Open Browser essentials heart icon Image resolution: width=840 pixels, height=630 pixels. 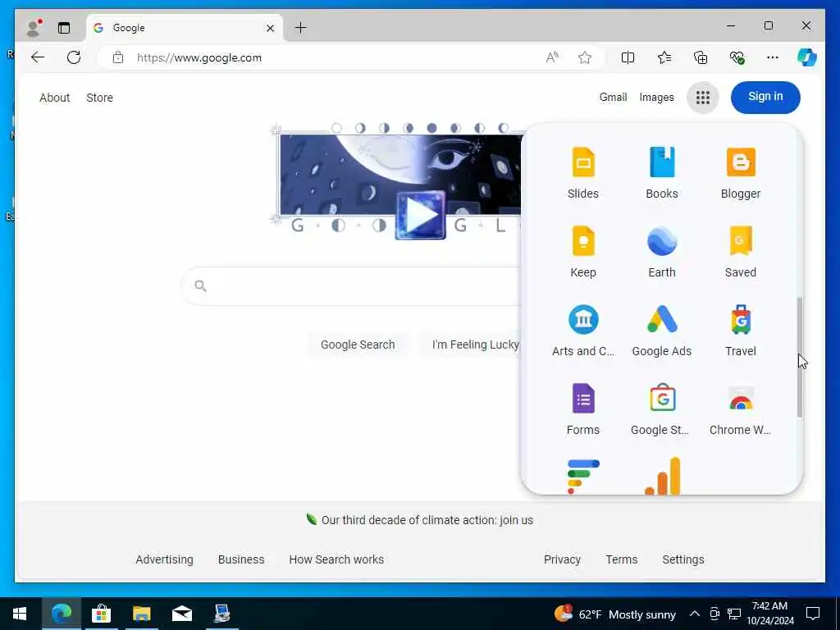(737, 57)
